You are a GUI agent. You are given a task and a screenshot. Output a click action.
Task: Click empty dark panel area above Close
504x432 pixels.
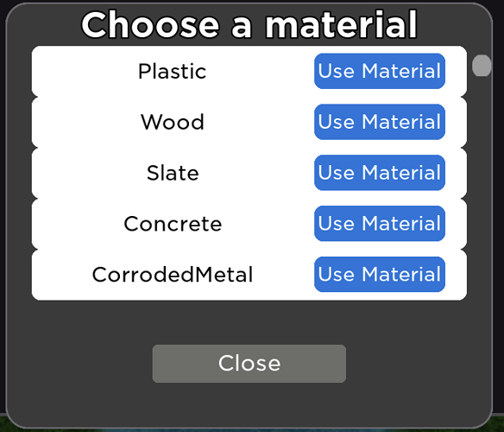click(249, 322)
